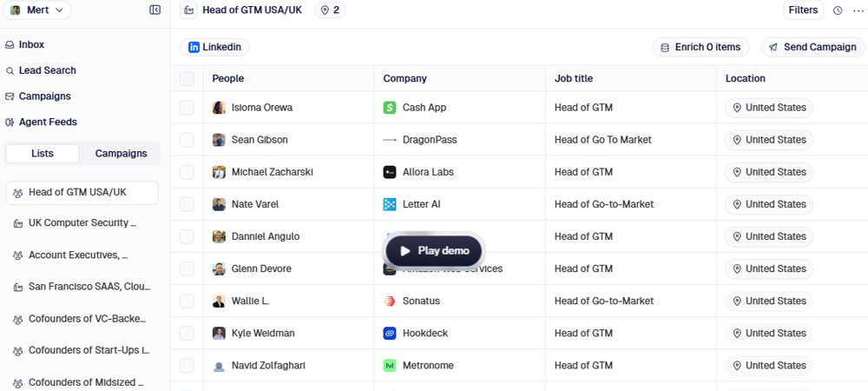Click Michael Zacharski's avatar

pyautogui.click(x=220, y=172)
